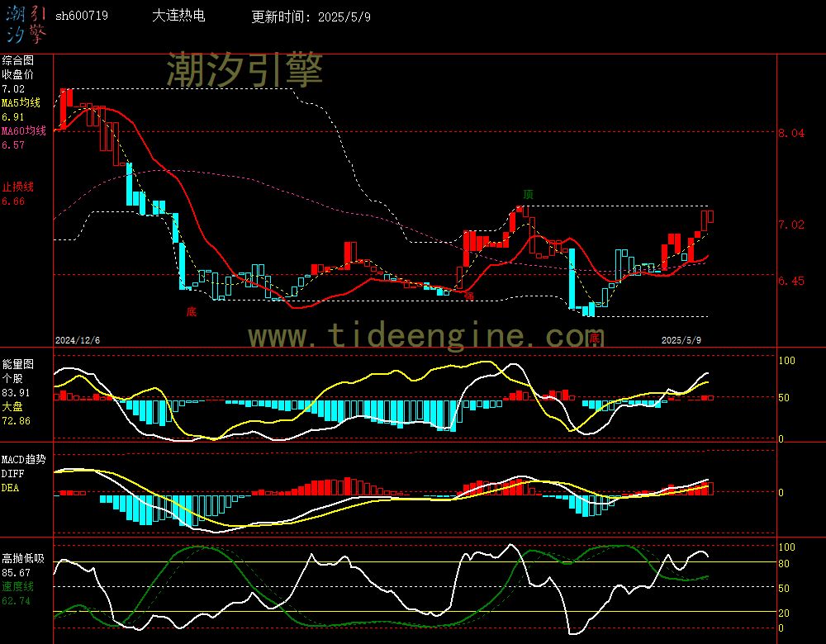The height and width of the screenshot is (644, 826).
Task: Click the MA5 value 6.91
Action: pyautogui.click(x=13, y=117)
